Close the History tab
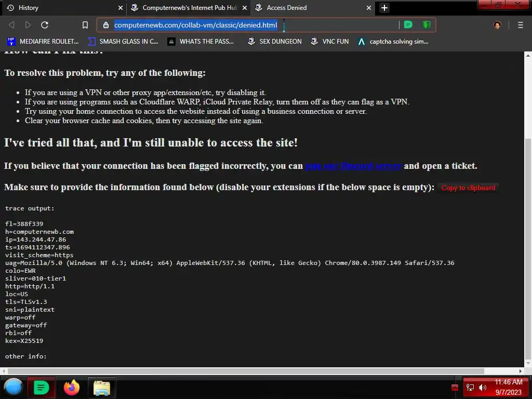The image size is (532, 399). [121, 8]
